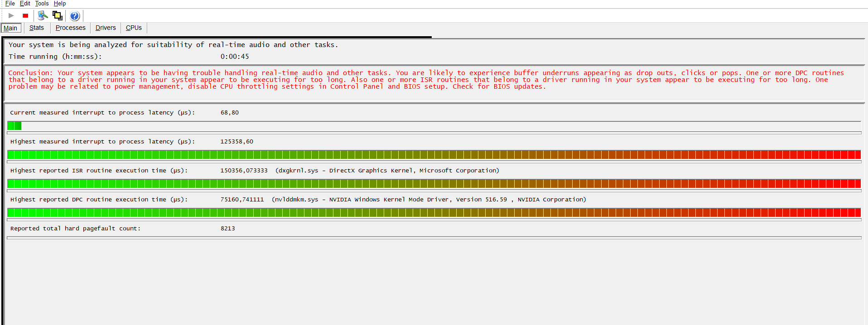Click the dxgkrnl.sys driver description
The width and height of the screenshot is (868, 325).
(387, 171)
